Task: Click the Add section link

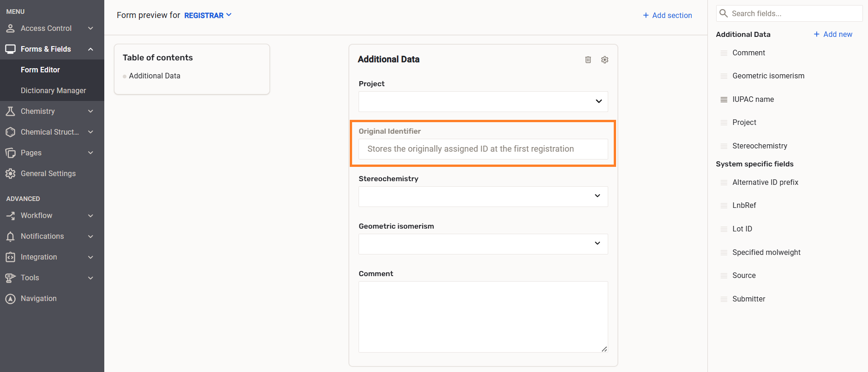Action: coord(667,15)
